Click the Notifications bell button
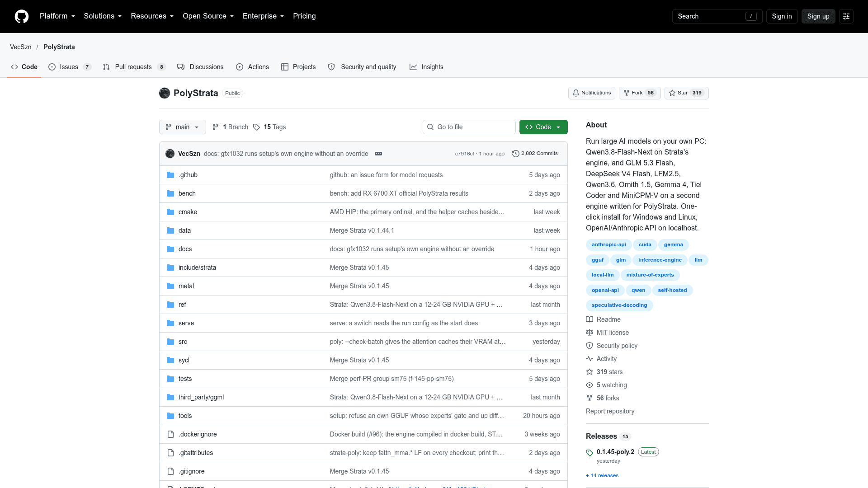The image size is (868, 488). pos(591,93)
